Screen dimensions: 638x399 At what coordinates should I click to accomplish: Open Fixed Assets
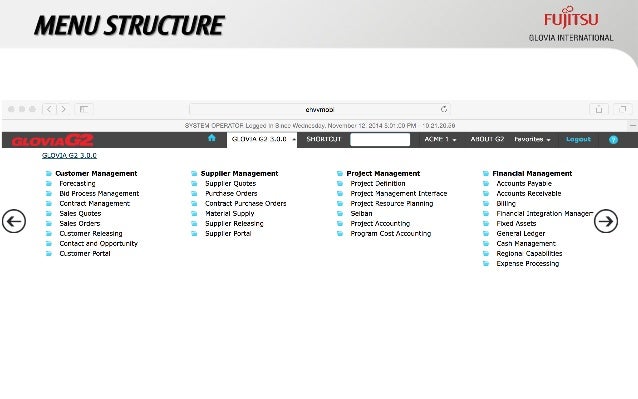tap(516, 223)
